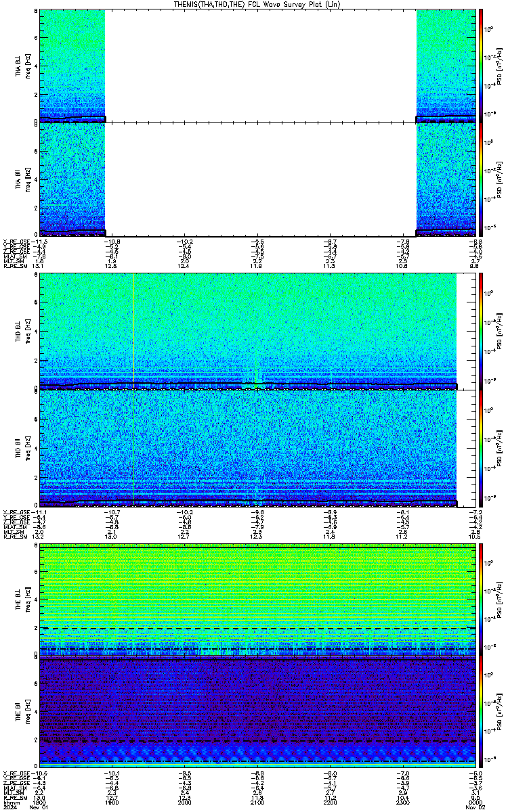Click the 2200 time tick label

330,803
